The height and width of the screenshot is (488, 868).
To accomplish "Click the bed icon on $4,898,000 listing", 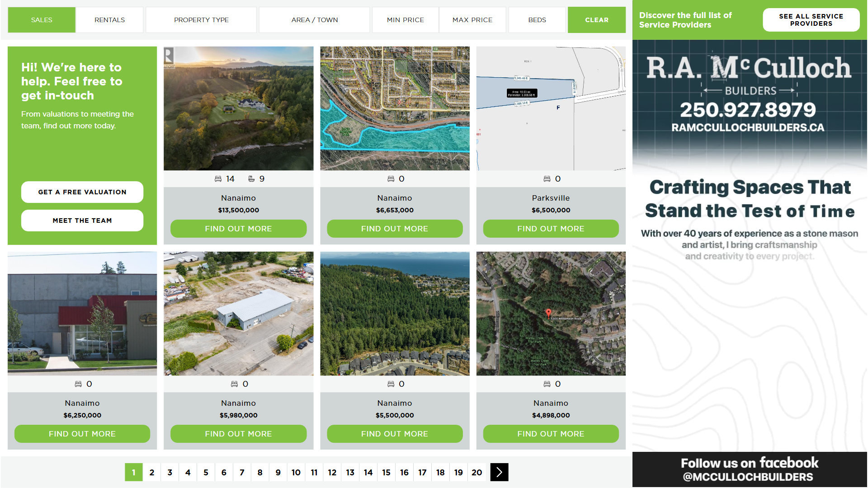I will coord(547,384).
